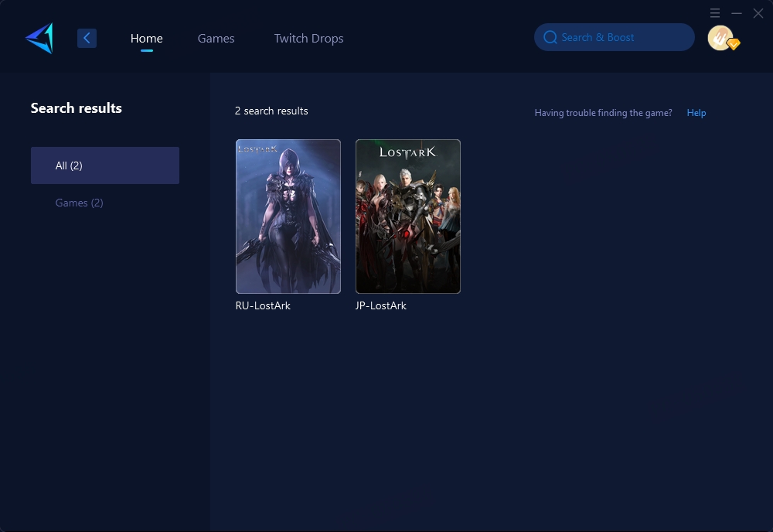This screenshot has width=773, height=532.
Task: Go back using the chevron button
Action: (87, 38)
